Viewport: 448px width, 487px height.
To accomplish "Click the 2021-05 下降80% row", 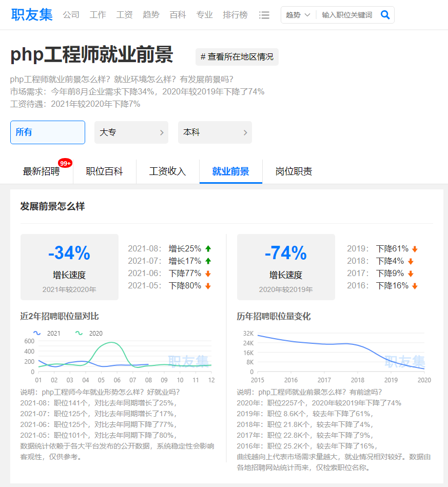I will (170, 286).
